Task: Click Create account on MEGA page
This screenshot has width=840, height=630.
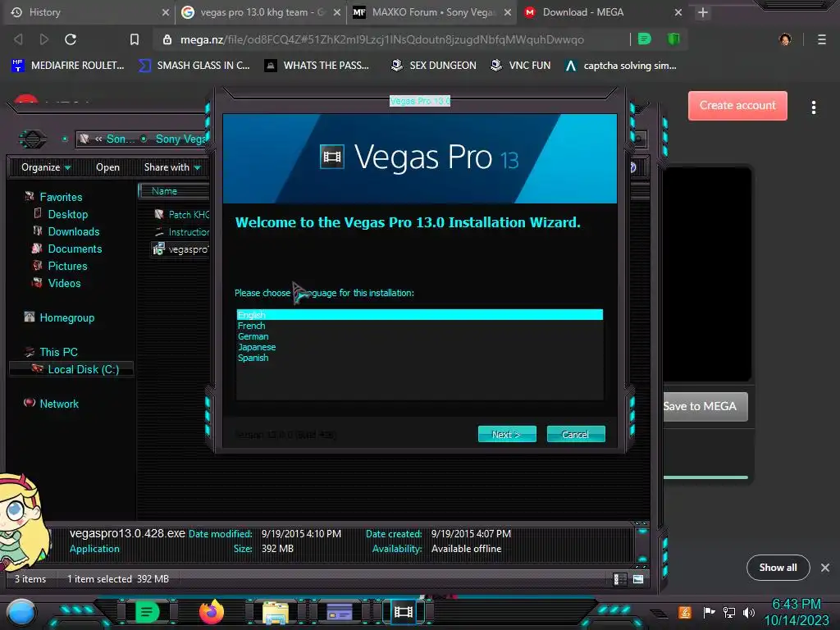Action: click(737, 106)
